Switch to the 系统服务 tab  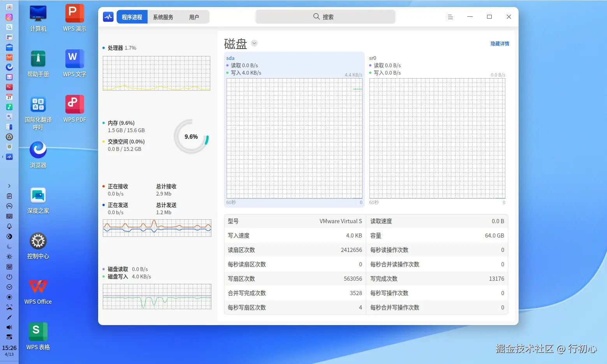pyautogui.click(x=163, y=17)
